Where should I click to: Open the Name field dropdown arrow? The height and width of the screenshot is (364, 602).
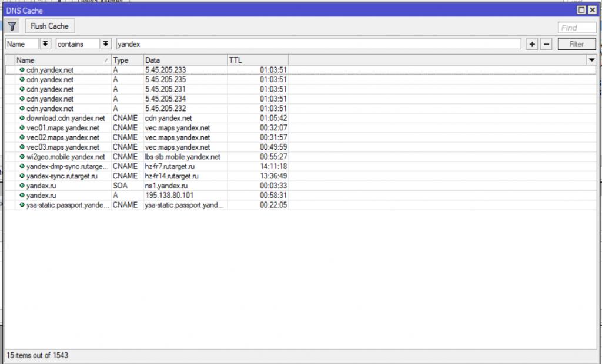coord(46,44)
